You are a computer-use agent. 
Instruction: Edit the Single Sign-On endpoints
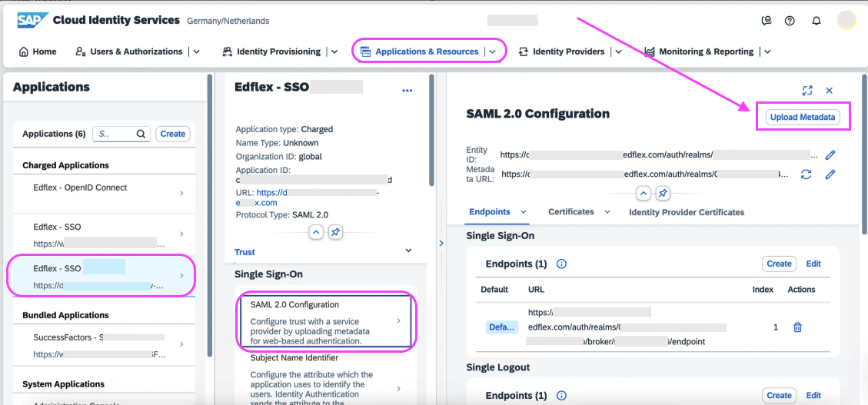tap(813, 264)
